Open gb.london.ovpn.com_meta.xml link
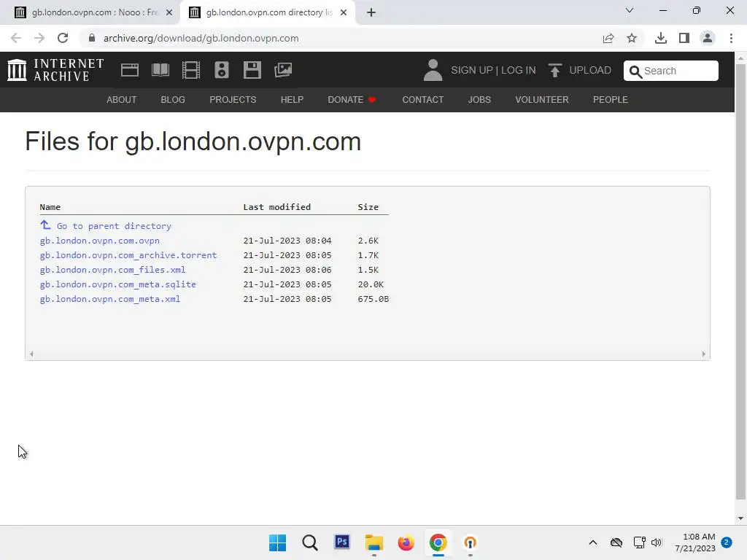This screenshot has width=747, height=560. click(110, 299)
